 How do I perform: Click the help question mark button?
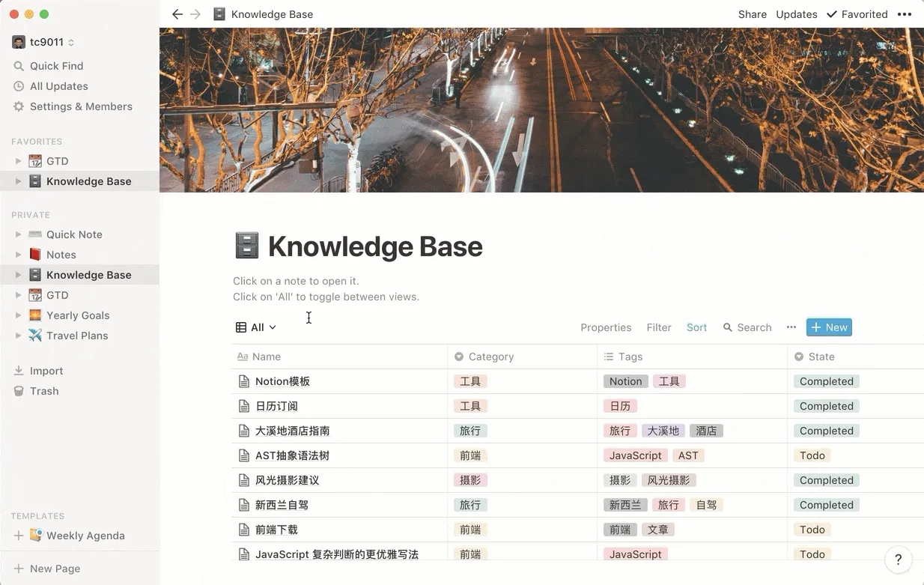[898, 559]
